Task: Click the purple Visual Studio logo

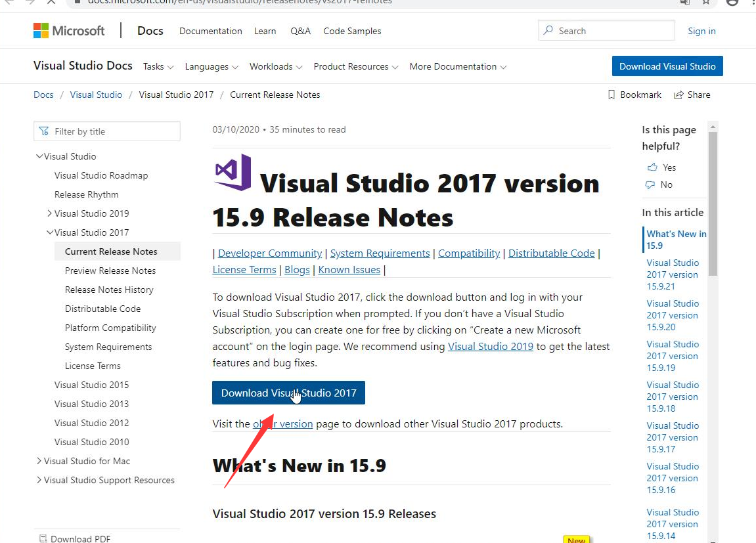Action: click(x=233, y=173)
